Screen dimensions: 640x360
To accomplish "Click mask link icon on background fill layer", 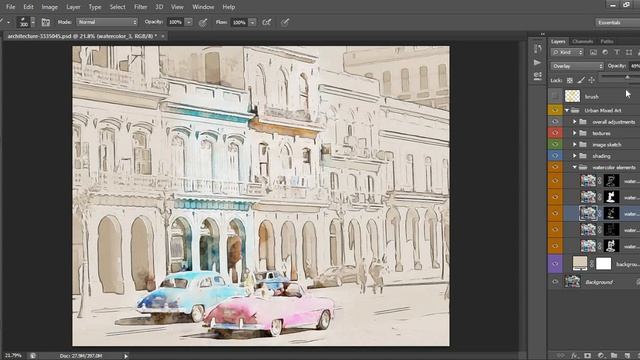I will [x=591, y=264].
